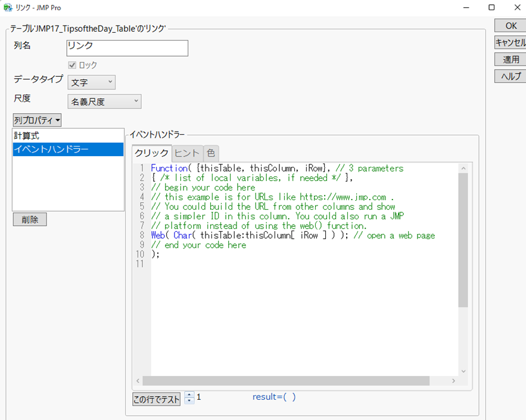This screenshot has width=526, height=420.
Task: Click the script editor scroll up arrow
Action: (463, 168)
